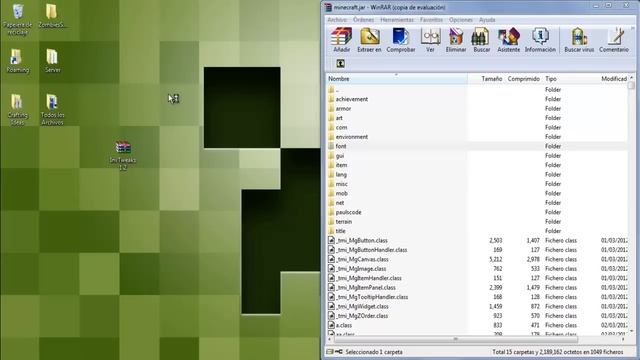Click the drive icon in status bar
The image size is (640, 360).
[330, 352]
